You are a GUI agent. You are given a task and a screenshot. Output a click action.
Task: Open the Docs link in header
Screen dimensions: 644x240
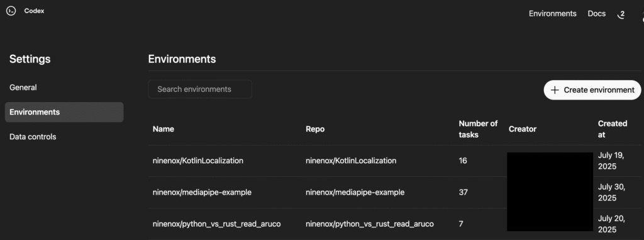(x=596, y=14)
